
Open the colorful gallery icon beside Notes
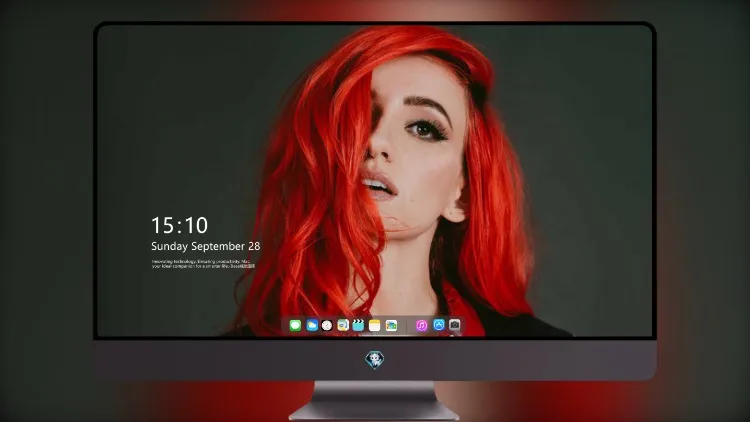[391, 326]
